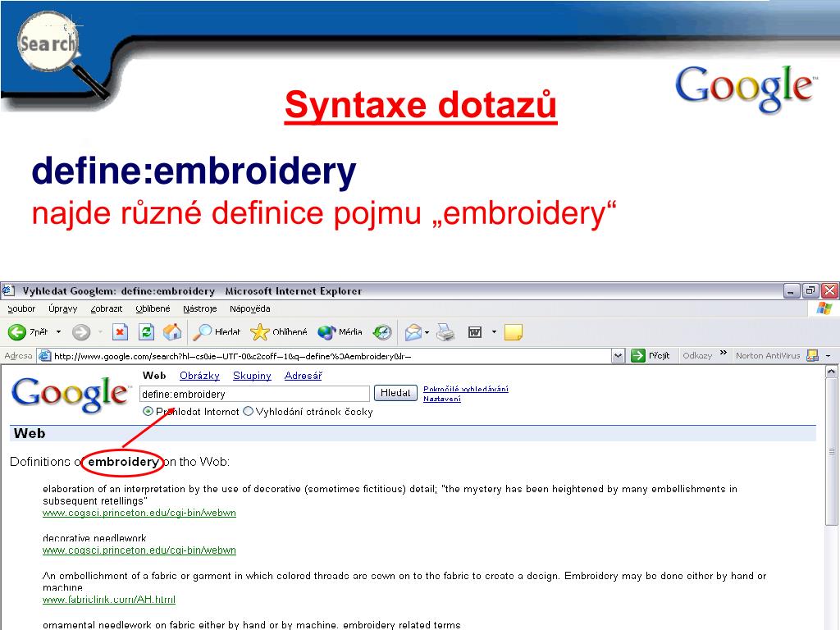Open Norton AntiVirus dropdown arrow

(829, 356)
